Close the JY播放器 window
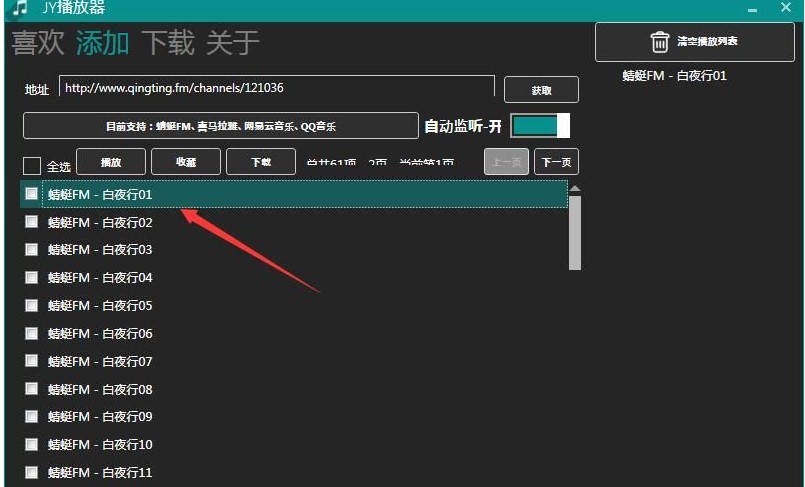Viewport: 805px width, 487px height. pyautogui.click(x=785, y=7)
